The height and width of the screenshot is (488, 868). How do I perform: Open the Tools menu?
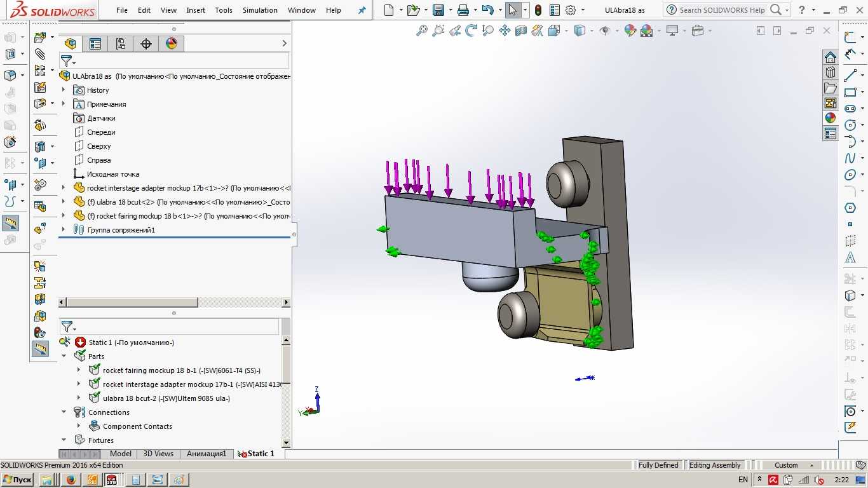click(224, 10)
